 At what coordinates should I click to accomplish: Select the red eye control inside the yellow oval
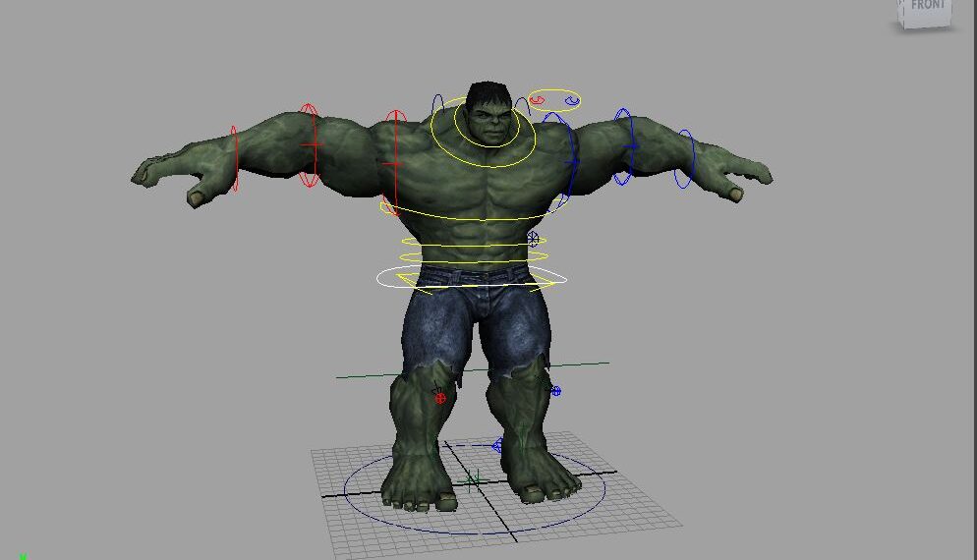click(537, 99)
